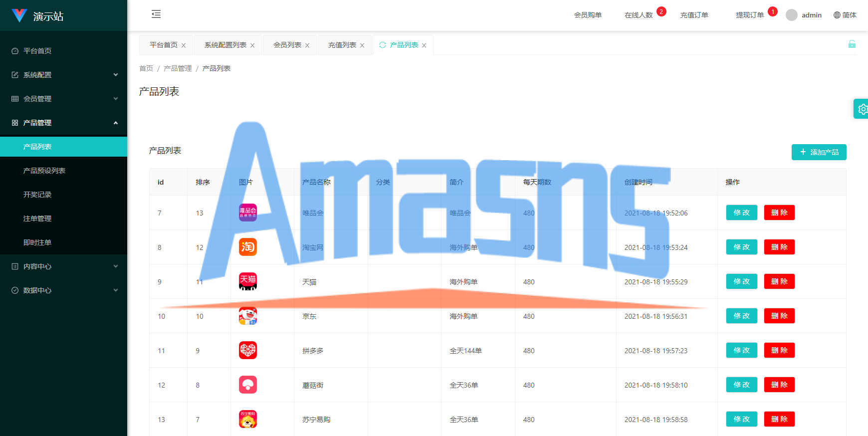Open 会员购单 in top bar
The width and height of the screenshot is (868, 436).
coord(588,15)
